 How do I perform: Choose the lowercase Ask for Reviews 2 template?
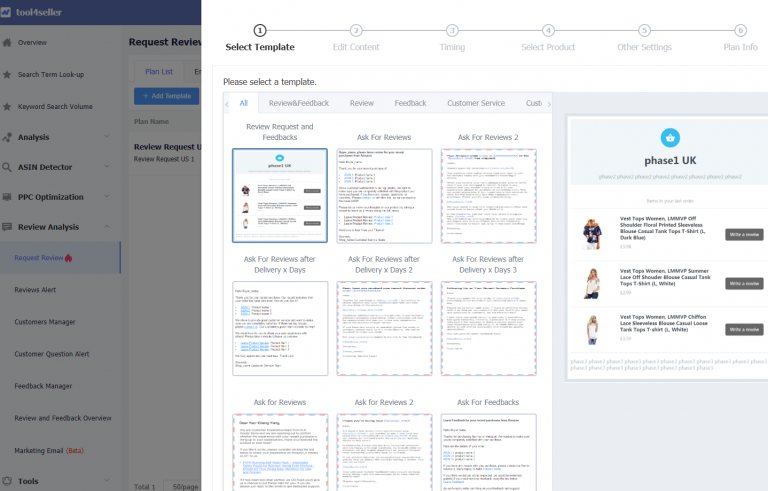tap(384, 452)
